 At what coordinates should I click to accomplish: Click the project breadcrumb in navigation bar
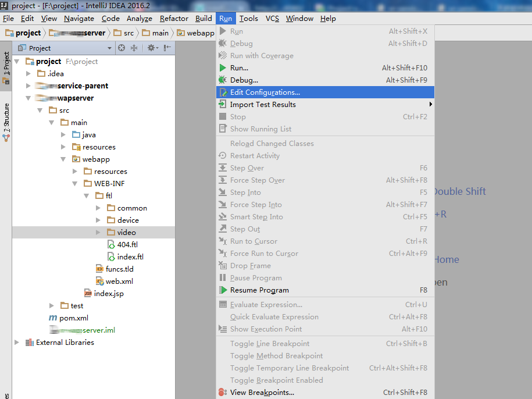[x=23, y=33]
